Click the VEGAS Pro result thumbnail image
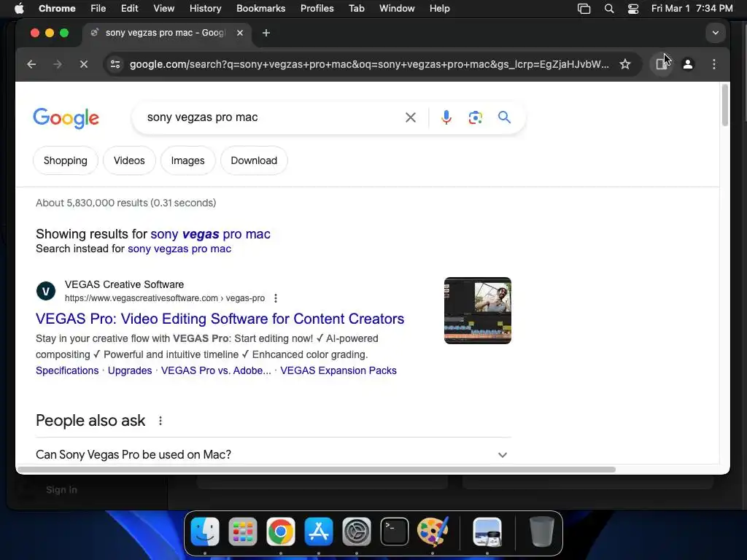The height and width of the screenshot is (560, 747). pos(477,311)
